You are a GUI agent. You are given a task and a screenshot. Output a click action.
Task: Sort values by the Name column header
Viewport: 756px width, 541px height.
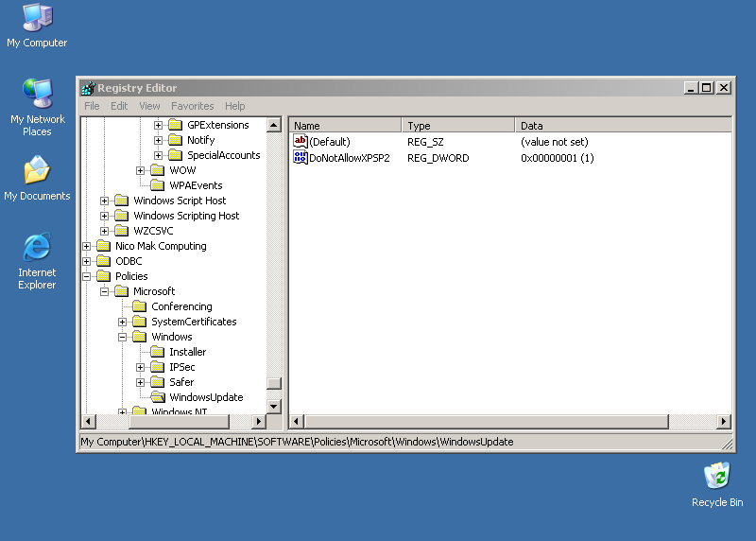(345, 125)
